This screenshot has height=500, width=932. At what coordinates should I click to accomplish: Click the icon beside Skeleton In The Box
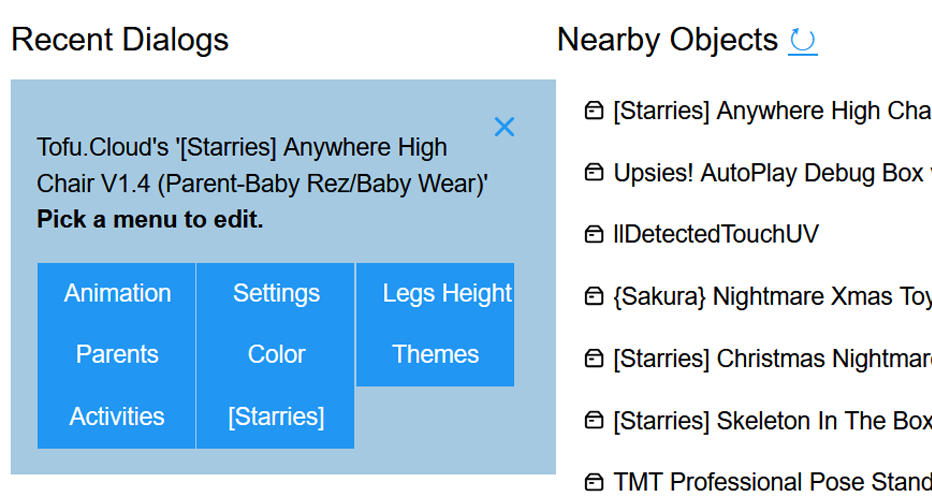pos(594,421)
